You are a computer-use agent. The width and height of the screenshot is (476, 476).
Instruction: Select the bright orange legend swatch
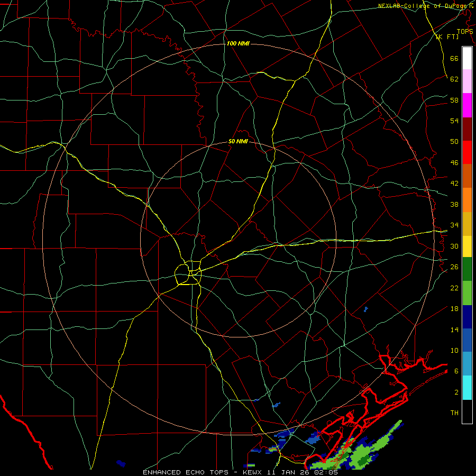[x=467, y=200]
